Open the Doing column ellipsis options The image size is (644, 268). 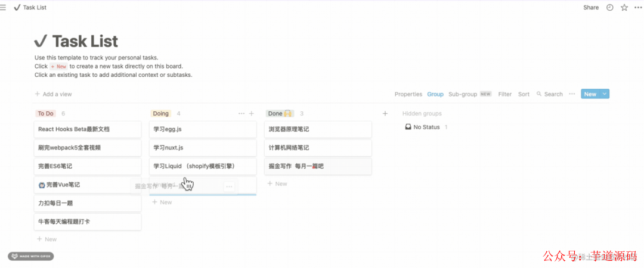click(x=241, y=114)
